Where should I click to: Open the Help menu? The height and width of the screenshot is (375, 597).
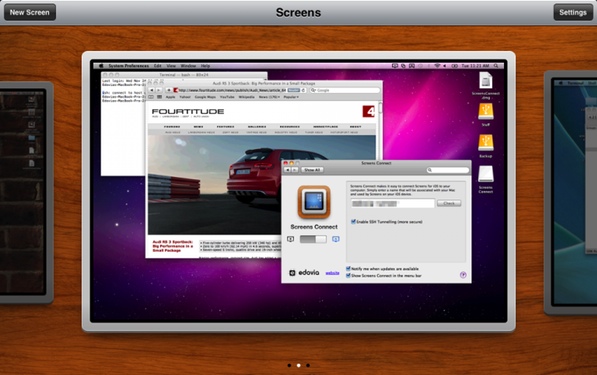click(x=205, y=66)
